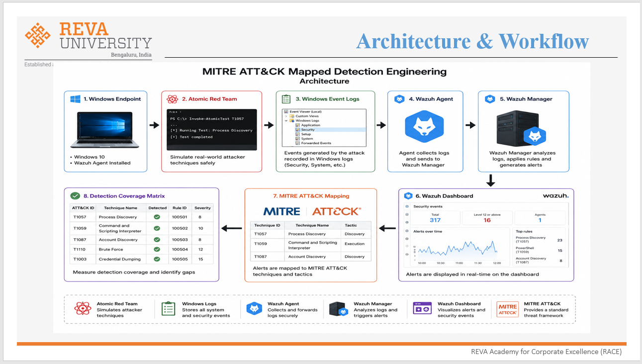Click the Severity column header in Coverage Matrix
This screenshot has width=642, height=364.
tap(202, 208)
